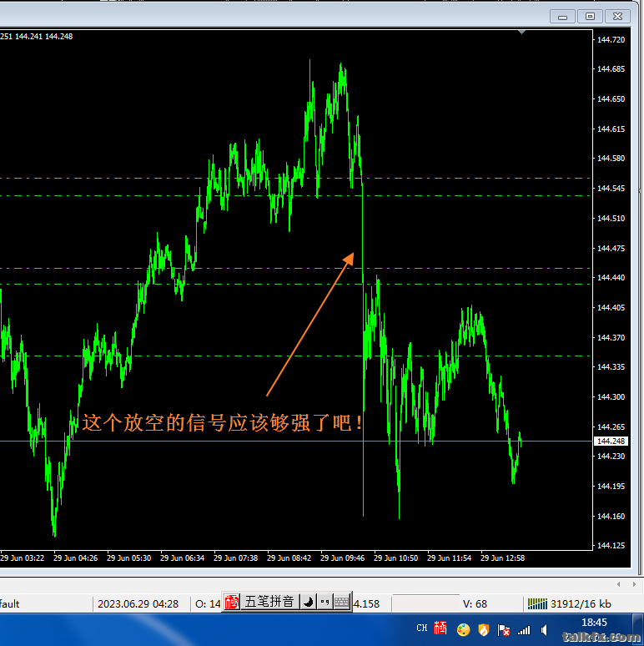
Task: Click the V: 68 volume status field
Action: pyautogui.click(x=475, y=604)
